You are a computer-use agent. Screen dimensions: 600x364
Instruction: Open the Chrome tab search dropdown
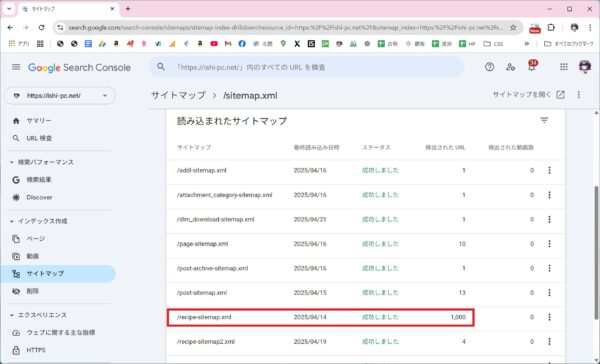pyautogui.click(x=9, y=8)
